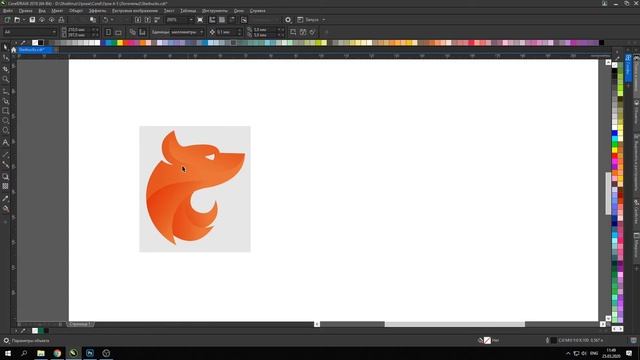Viewport: 640px width, 360px height.
Task: Open a file with folder icon
Action: pyautogui.click(x=17, y=20)
